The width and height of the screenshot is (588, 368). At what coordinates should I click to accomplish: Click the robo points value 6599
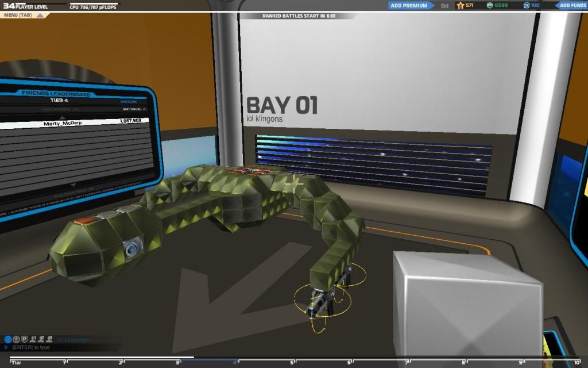[x=501, y=5]
